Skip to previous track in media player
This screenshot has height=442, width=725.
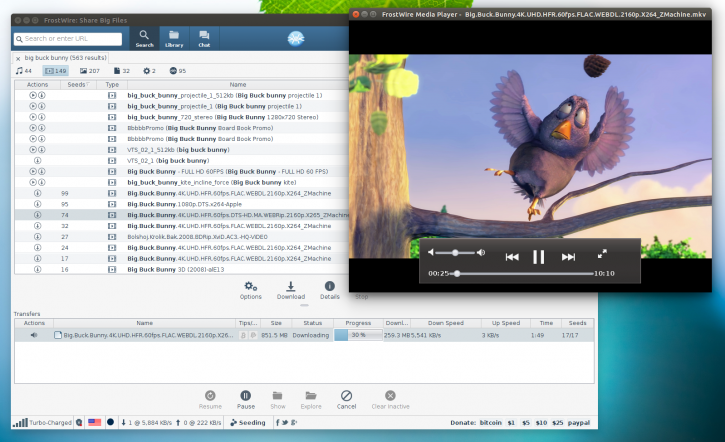coord(512,257)
